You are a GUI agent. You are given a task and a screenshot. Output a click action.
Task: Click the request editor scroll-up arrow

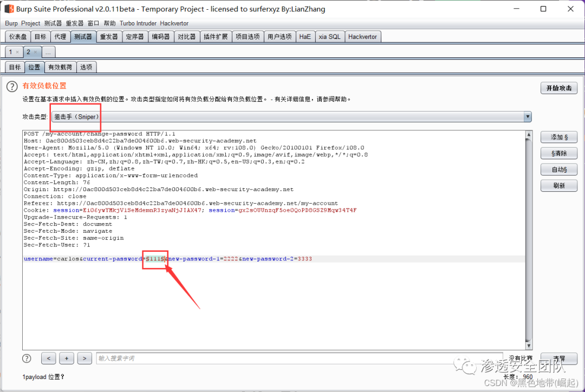[x=528, y=134]
